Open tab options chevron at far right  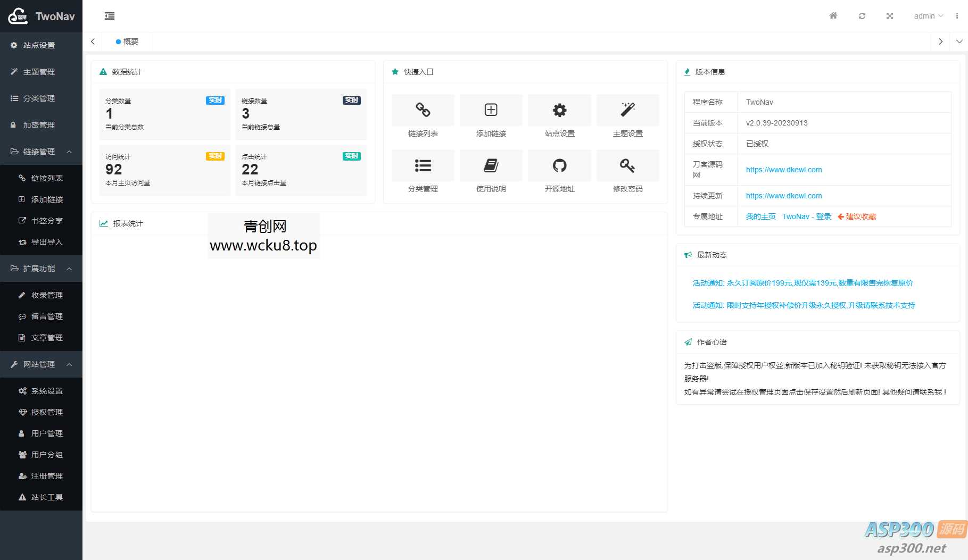point(959,41)
